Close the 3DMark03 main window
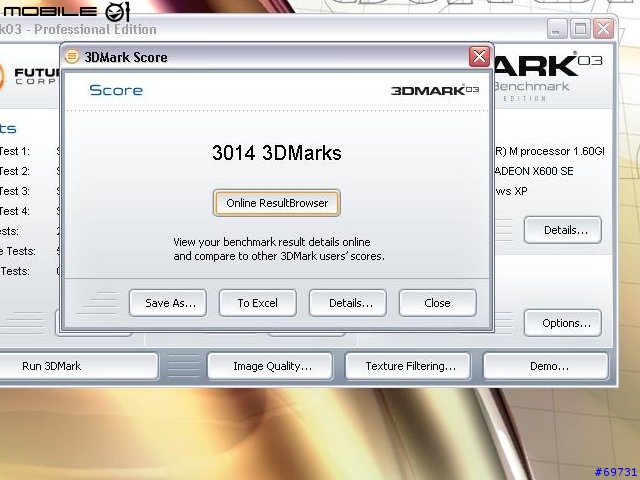This screenshot has height=480, width=640. point(603,29)
